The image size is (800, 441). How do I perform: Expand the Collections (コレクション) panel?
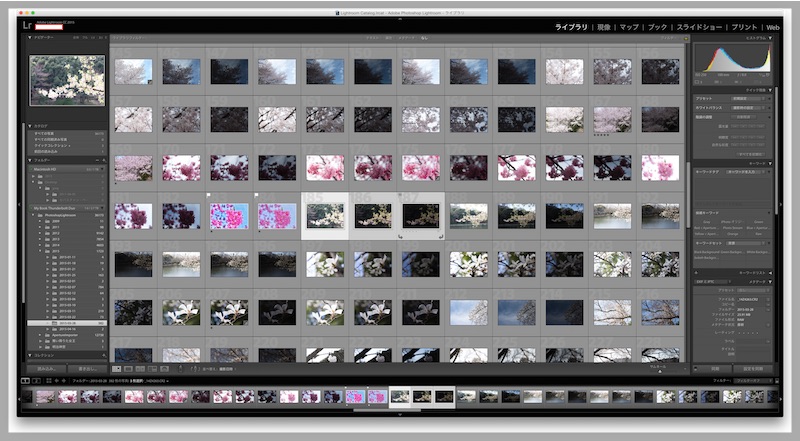[30, 355]
